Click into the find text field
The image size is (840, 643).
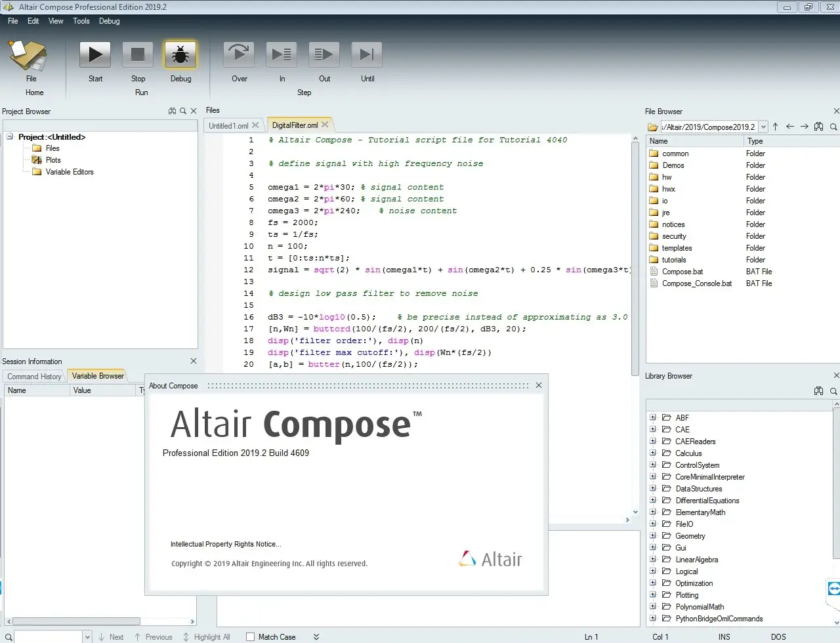pyautogui.click(x=49, y=637)
